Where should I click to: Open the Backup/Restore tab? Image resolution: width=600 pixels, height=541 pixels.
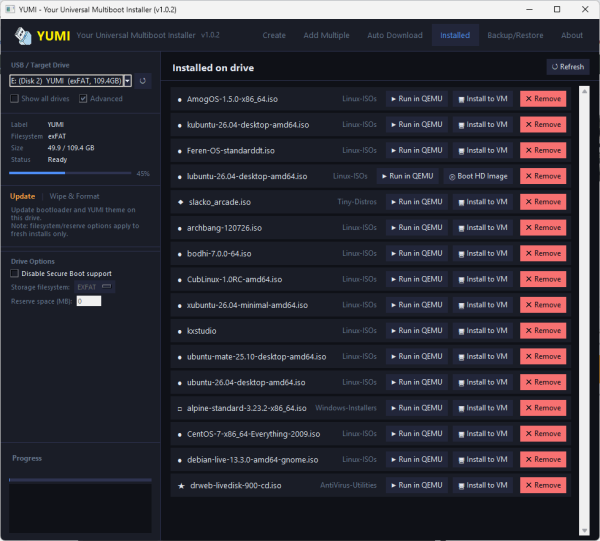pos(515,35)
